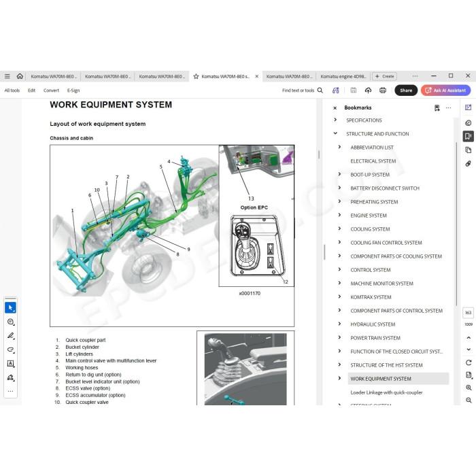476x476 pixels.
Task: Go to previous page with up chevron
Action: tap(469, 337)
